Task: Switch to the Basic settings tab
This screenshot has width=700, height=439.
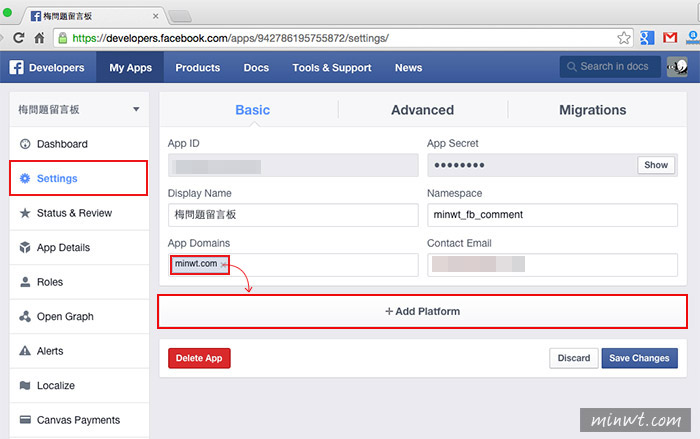Action: point(253,110)
